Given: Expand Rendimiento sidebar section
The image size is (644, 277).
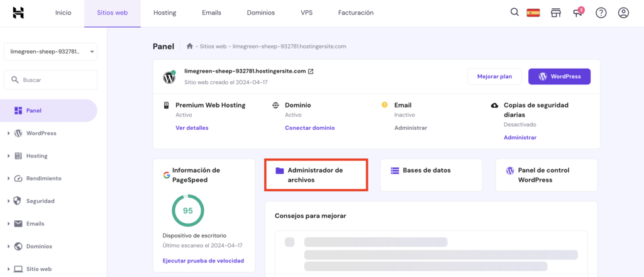Looking at the screenshot, I should click(x=43, y=178).
